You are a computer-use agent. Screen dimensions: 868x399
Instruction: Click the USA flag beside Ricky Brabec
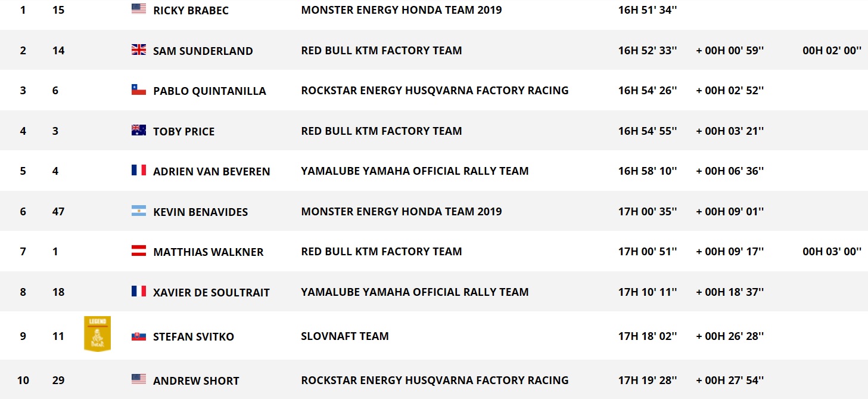click(x=139, y=9)
